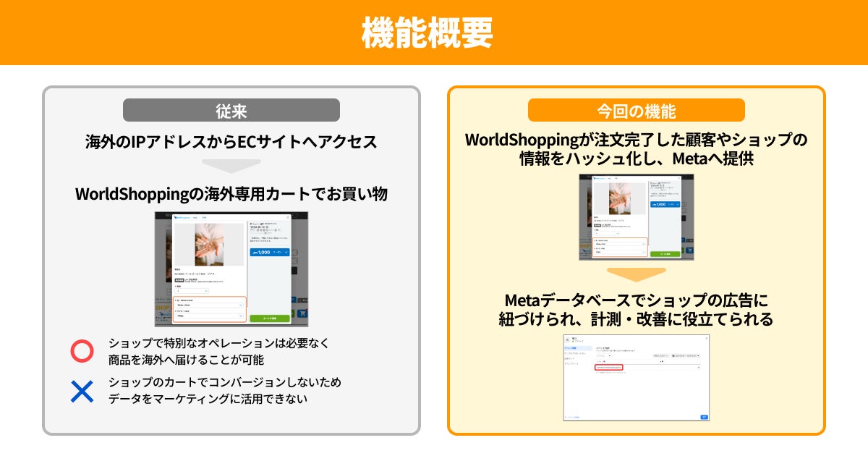The image size is (868, 456).
Task: Open the date range dropdown in the Meta window
Action: tap(686, 355)
